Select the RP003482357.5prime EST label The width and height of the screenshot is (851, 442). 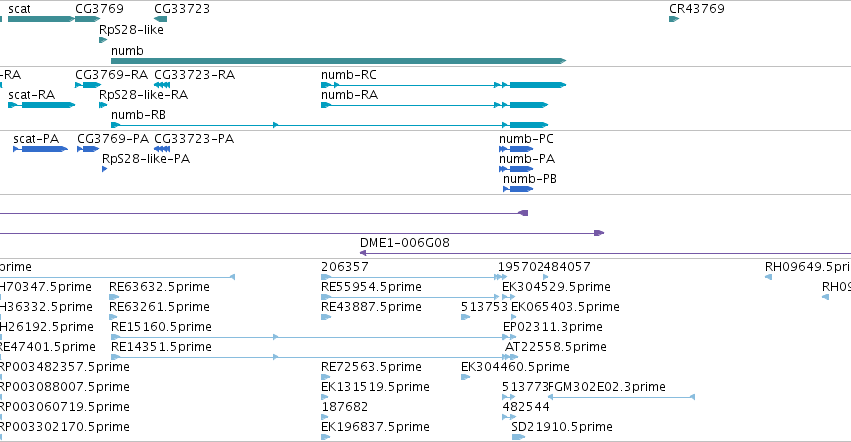pyautogui.click(x=64, y=367)
